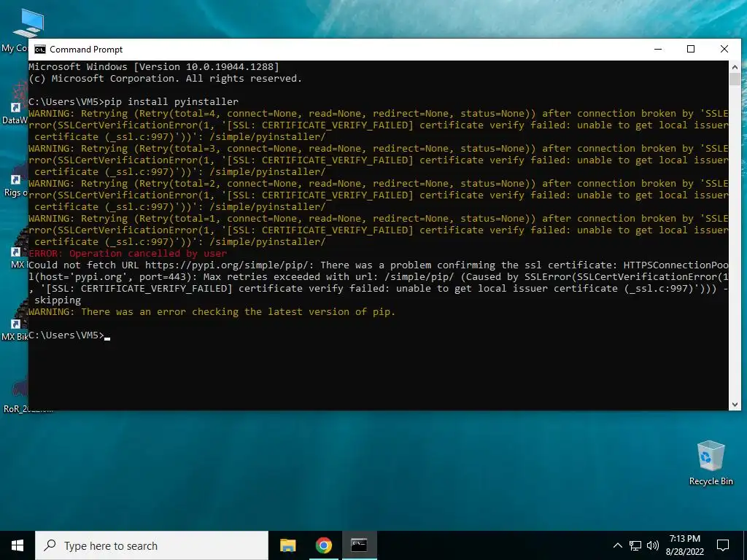This screenshot has height=560, width=747.
Task: Click the final 'C:\Users\VM5>' prompt line
Action: [69, 335]
